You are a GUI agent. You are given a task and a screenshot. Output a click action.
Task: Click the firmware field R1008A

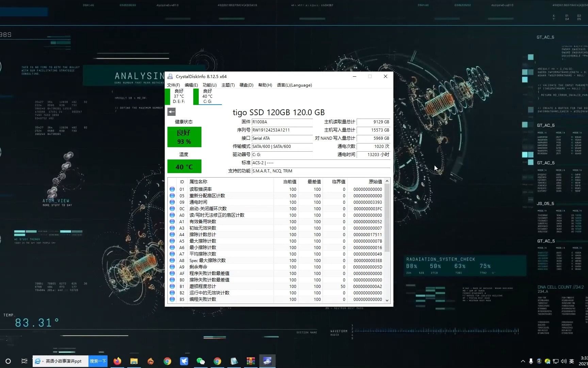(282, 122)
